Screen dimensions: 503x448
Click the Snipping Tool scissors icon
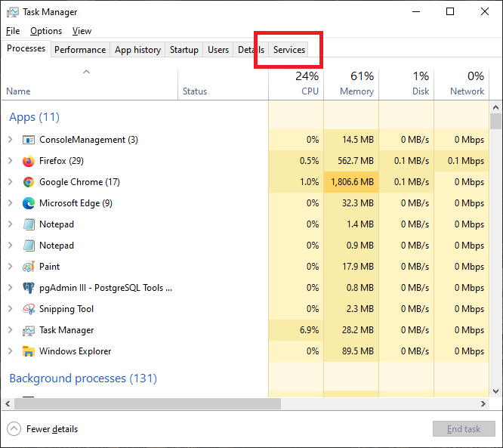[x=29, y=309]
